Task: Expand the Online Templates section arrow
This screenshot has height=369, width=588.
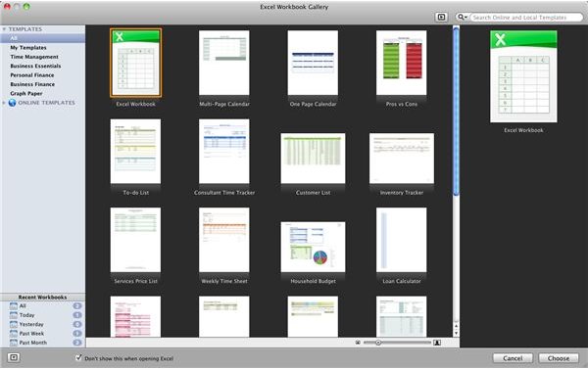Action: pyautogui.click(x=4, y=103)
